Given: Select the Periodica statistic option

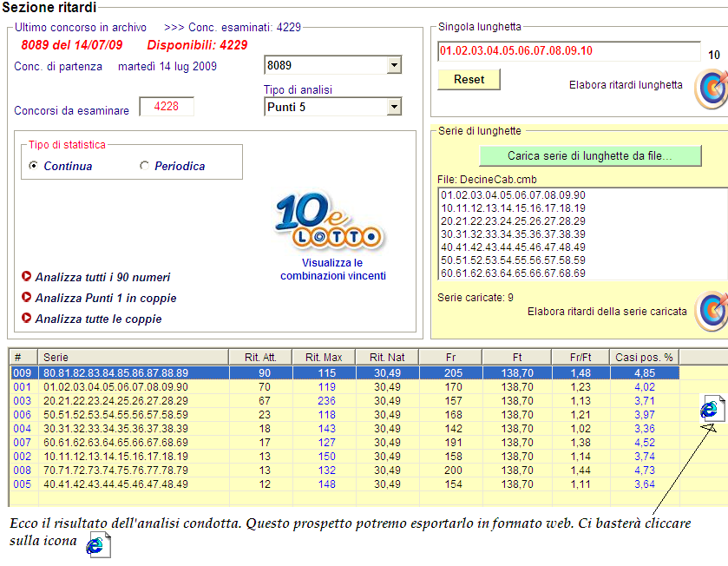Looking at the screenshot, I should tap(145, 166).
